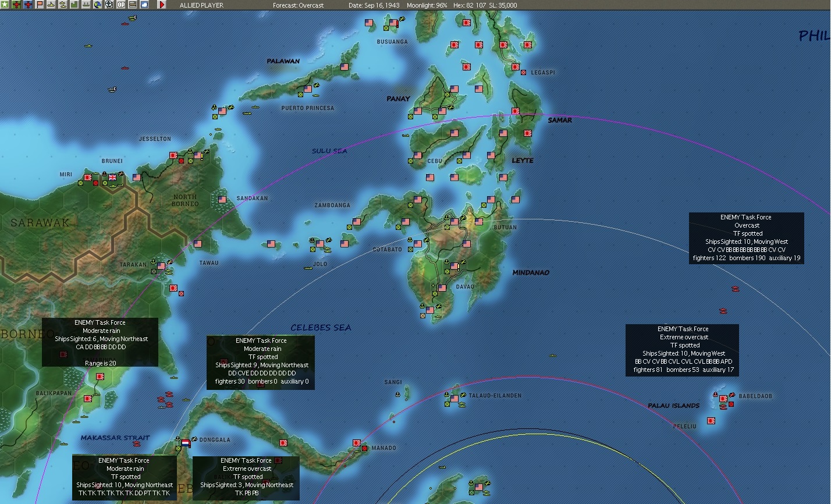Viewport: 831px width, 504px height.
Task: Click the white star icon in toolbar
Action: 5,5
